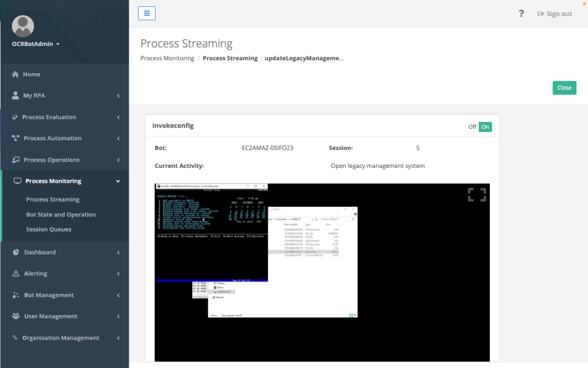Click the Dashboard pie chart icon
The height and width of the screenshot is (368, 588).
tap(16, 252)
